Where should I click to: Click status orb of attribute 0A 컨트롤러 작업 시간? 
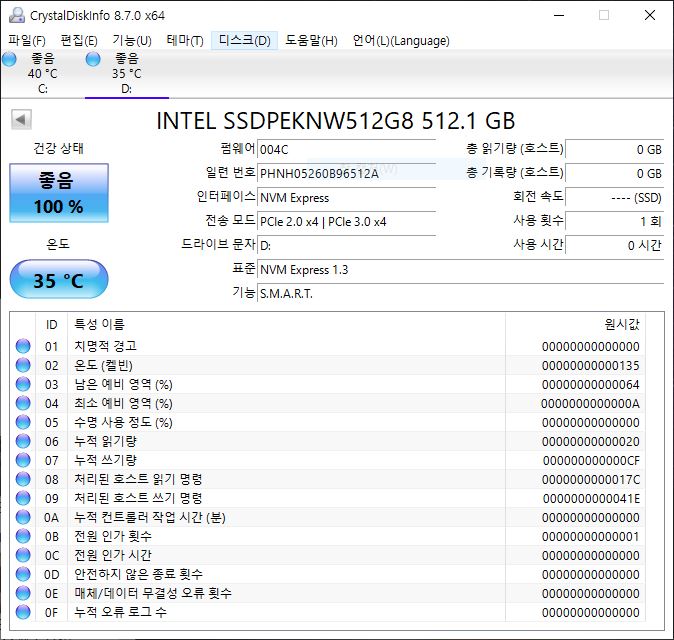[23, 518]
